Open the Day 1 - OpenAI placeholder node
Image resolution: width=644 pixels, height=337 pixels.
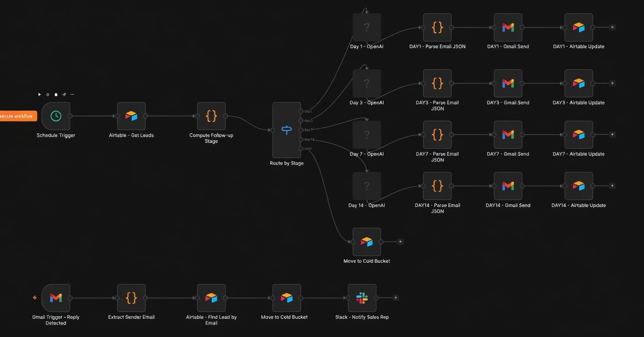pyautogui.click(x=366, y=27)
